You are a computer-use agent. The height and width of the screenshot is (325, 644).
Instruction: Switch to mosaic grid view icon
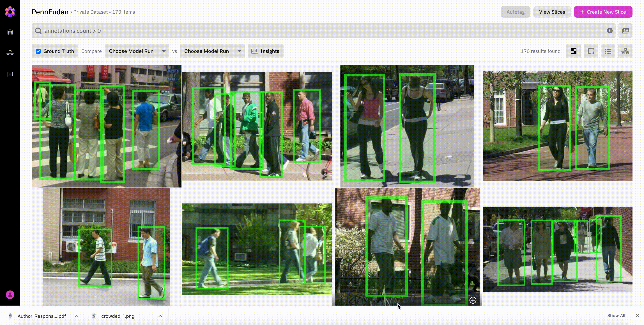coord(574,51)
